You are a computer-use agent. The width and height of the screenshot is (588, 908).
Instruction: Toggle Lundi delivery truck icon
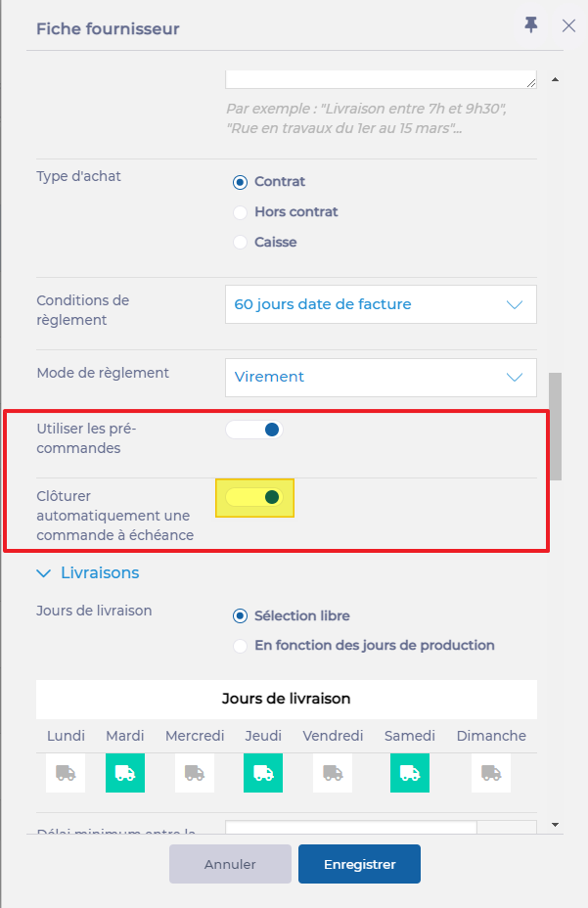(66, 773)
